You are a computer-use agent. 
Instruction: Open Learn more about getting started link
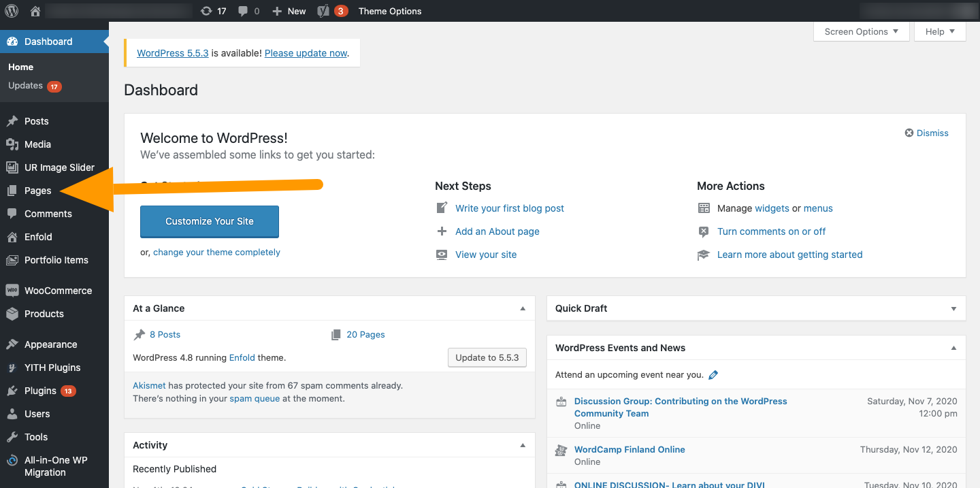789,255
